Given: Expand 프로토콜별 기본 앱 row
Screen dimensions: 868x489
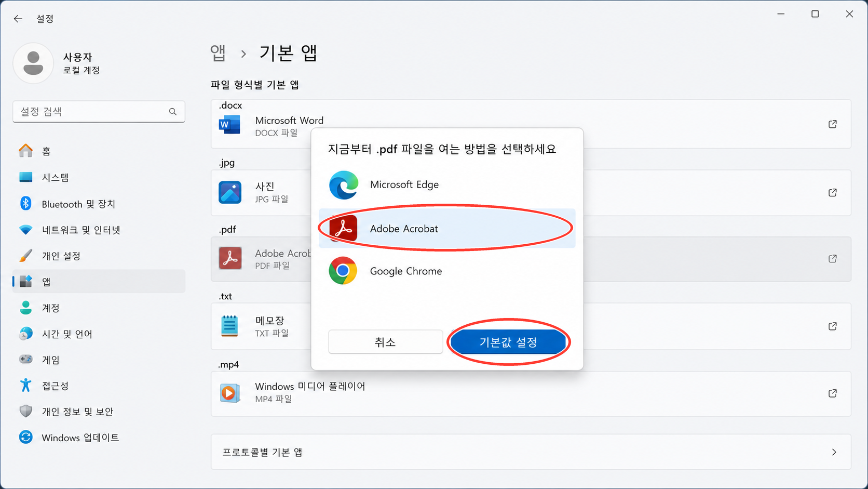Looking at the screenshot, I should click(531, 452).
